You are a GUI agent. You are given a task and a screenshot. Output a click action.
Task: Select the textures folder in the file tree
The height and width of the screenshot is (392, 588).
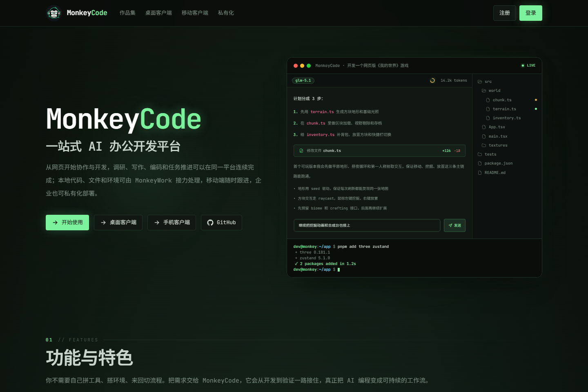point(494,145)
